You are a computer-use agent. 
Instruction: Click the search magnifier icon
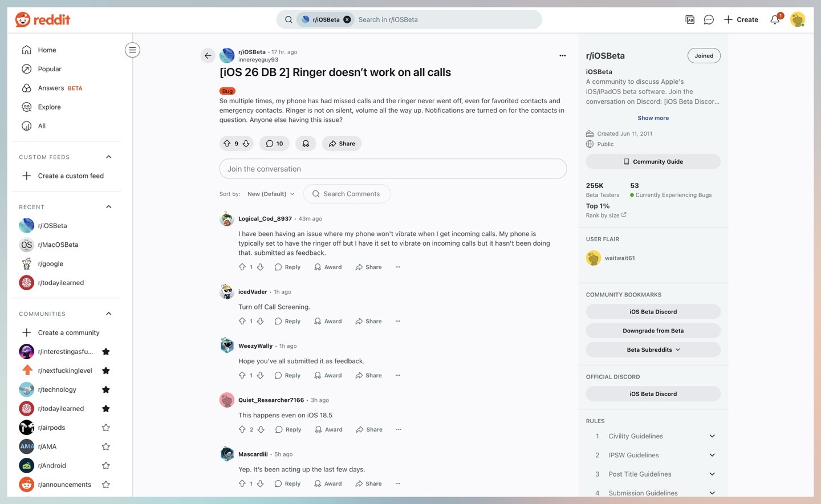click(288, 19)
